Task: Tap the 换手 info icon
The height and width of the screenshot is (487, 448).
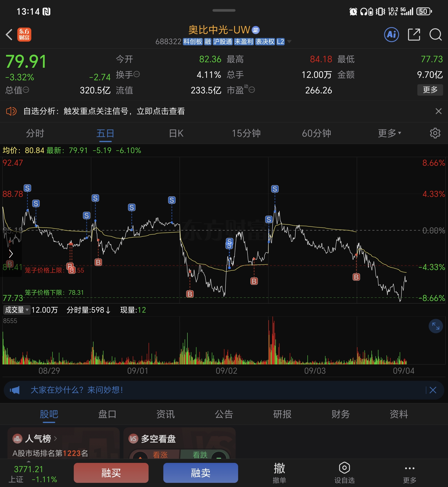Action: click(137, 74)
